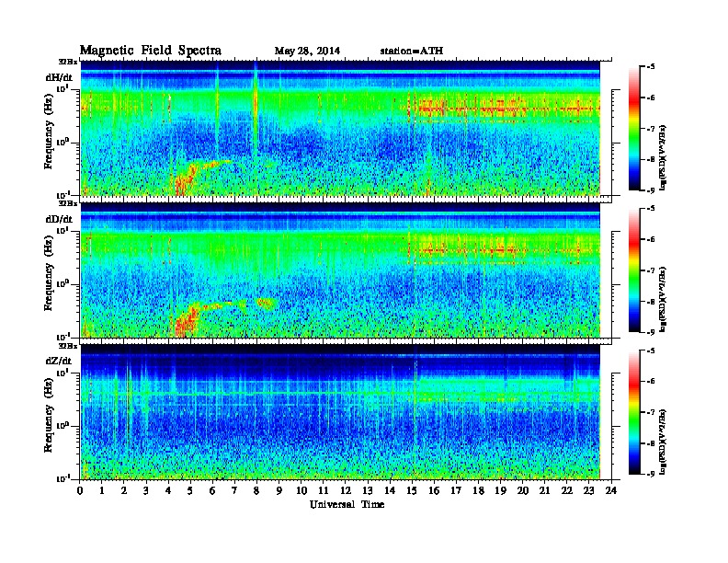
Task: Click the hour "10" tick label
Action: point(301,491)
